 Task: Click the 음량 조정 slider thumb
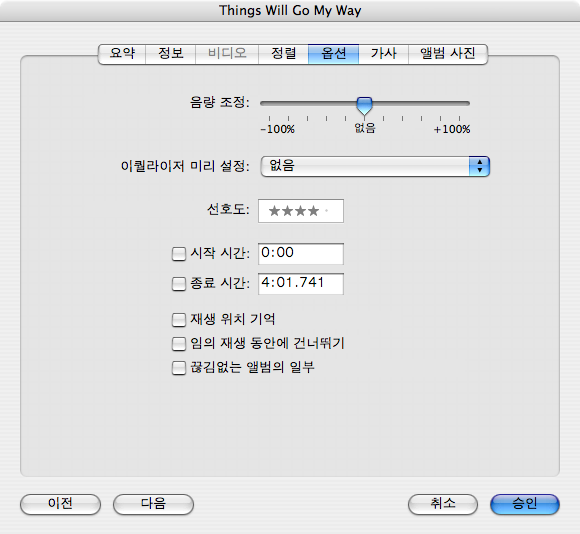coord(364,106)
